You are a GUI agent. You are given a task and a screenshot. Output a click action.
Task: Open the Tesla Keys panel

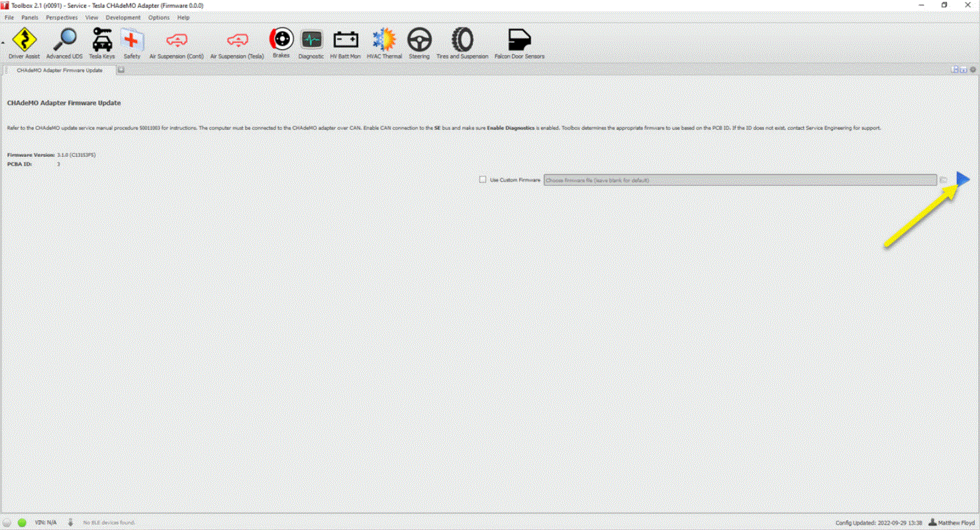[x=102, y=44]
